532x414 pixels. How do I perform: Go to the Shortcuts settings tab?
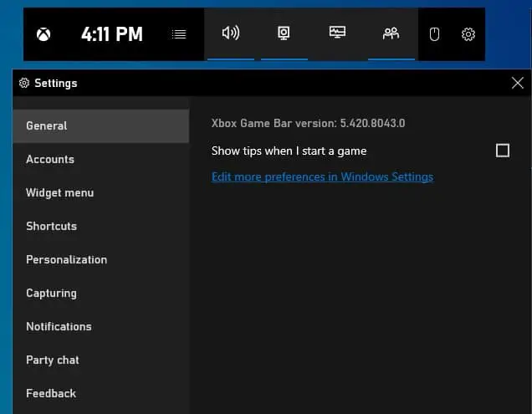pyautogui.click(x=100, y=226)
